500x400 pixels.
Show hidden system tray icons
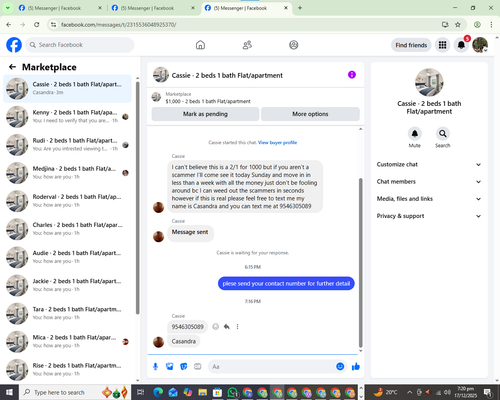pos(410,392)
